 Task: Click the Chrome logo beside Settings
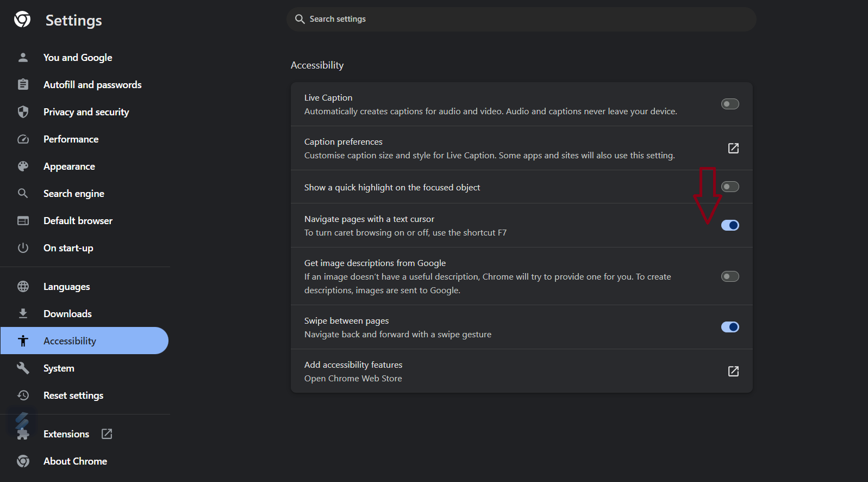tap(22, 20)
